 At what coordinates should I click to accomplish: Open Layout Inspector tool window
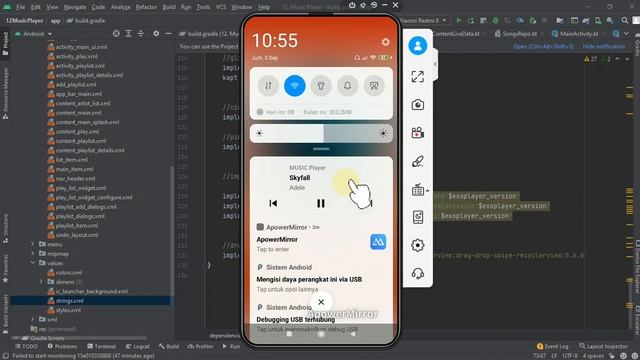click(603, 346)
